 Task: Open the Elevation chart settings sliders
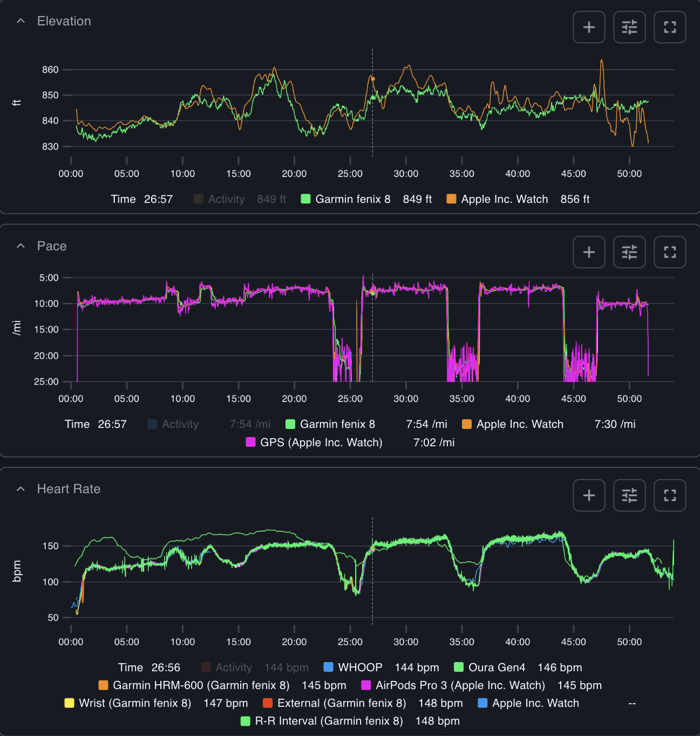(x=629, y=27)
